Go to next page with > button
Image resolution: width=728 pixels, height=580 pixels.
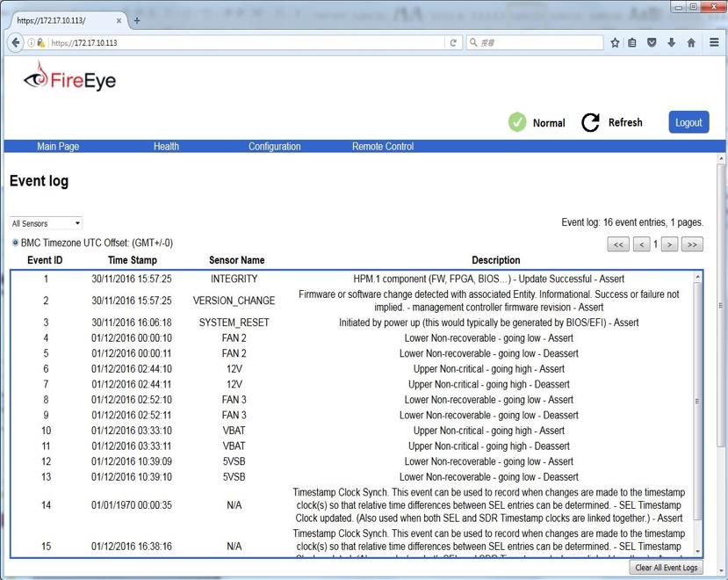[669, 244]
